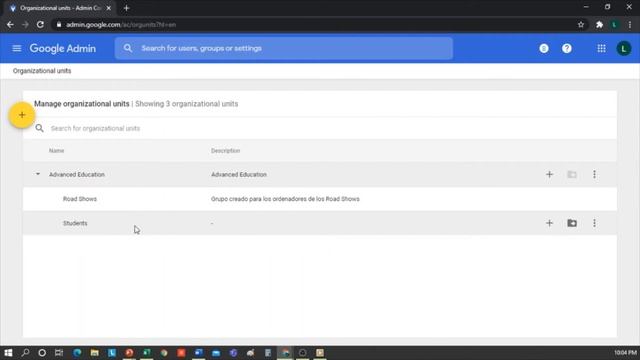Click the Organizational units breadcrumb

(42, 71)
